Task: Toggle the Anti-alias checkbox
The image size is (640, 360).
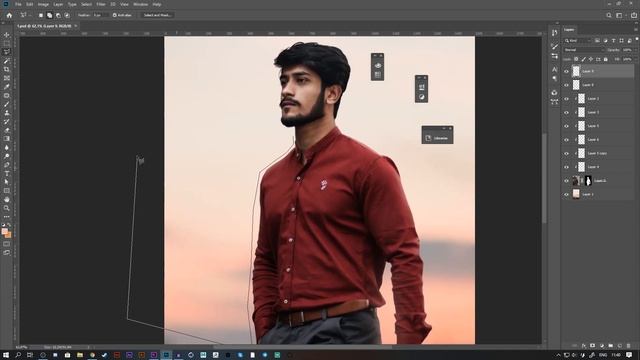Action: click(x=115, y=15)
